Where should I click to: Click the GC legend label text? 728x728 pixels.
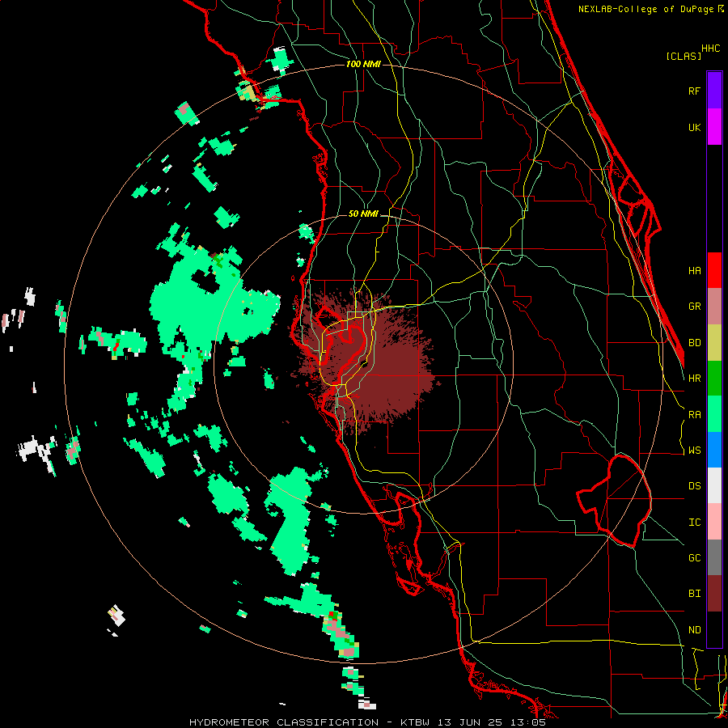coord(694,558)
